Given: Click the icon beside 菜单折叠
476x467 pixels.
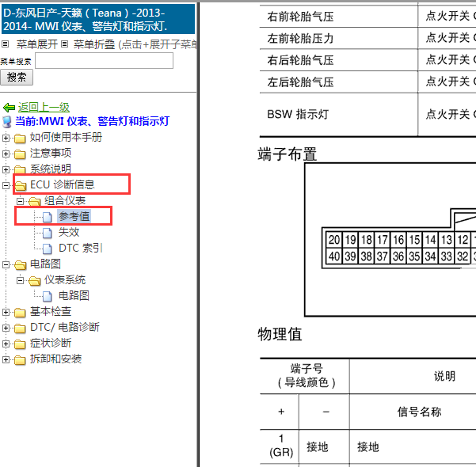Looking at the screenshot, I should tap(64, 44).
